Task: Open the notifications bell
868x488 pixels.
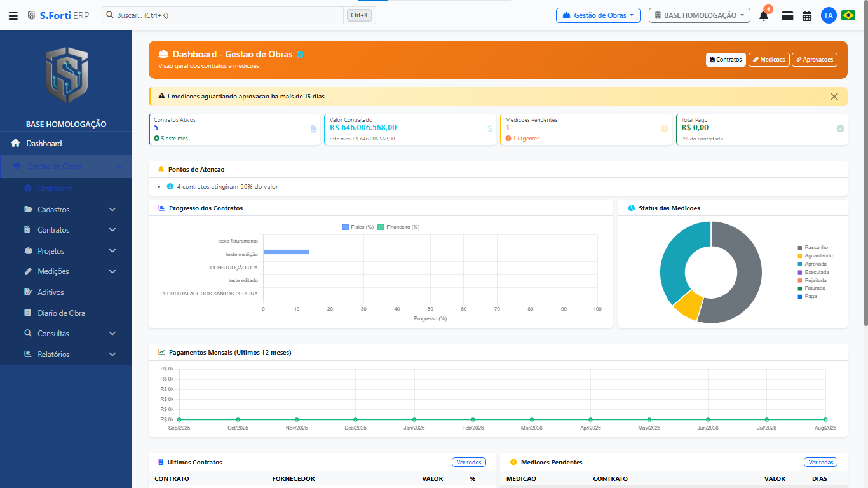Action: pos(764,16)
